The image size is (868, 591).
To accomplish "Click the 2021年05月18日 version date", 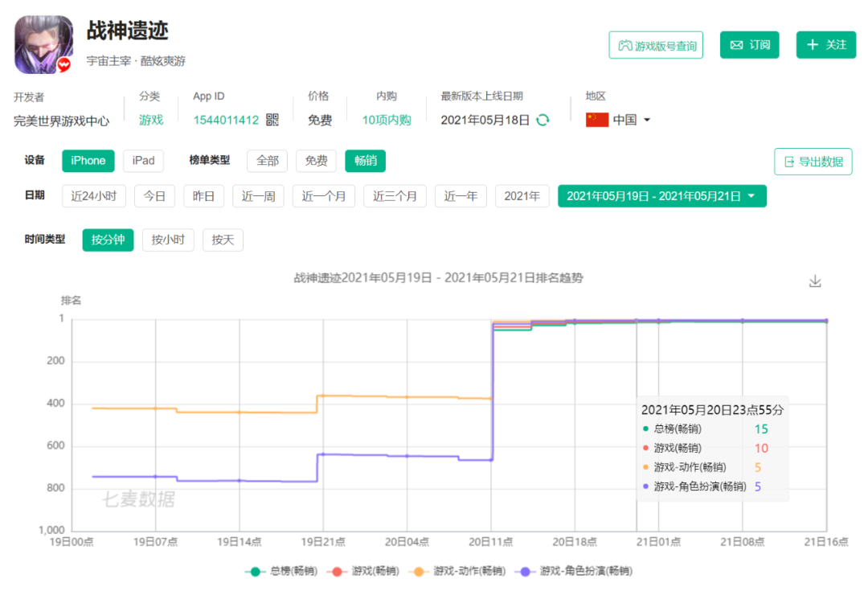I will click(x=485, y=120).
